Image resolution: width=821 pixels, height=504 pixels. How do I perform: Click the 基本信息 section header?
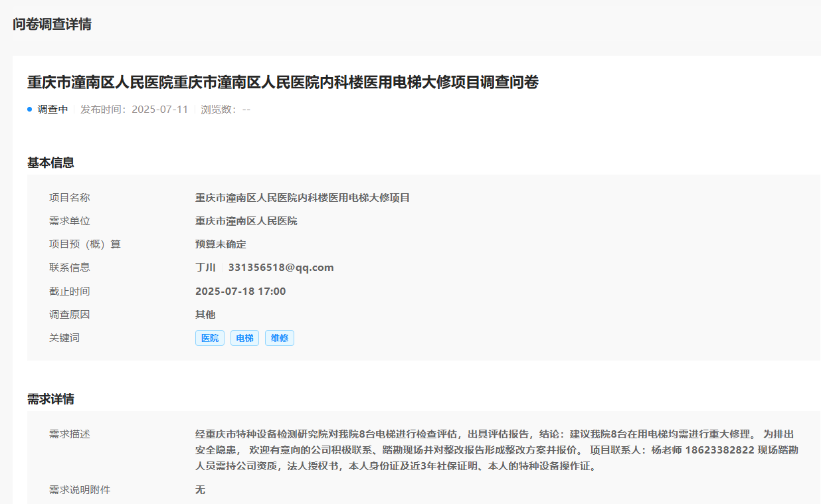pos(50,163)
